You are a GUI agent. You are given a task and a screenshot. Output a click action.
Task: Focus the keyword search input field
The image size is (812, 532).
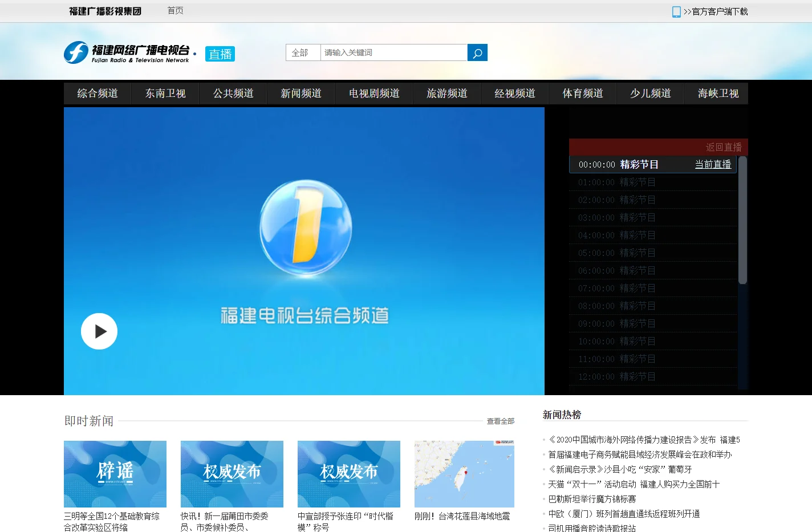click(x=394, y=52)
